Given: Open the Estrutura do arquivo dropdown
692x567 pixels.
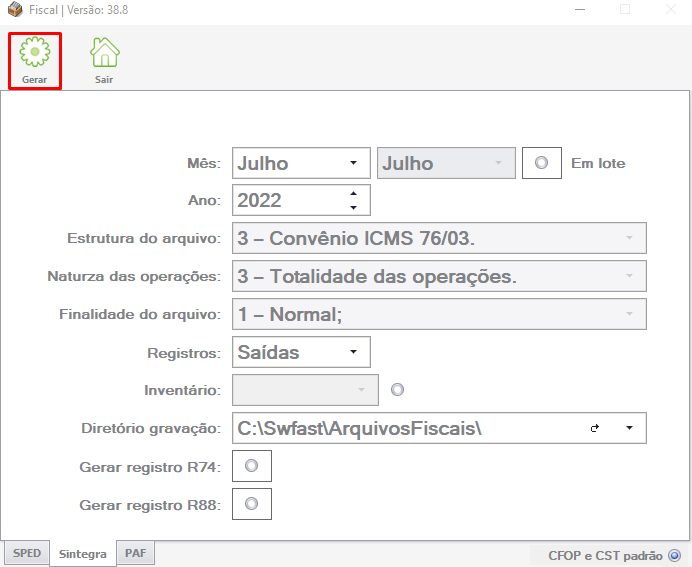Looking at the screenshot, I should click(x=439, y=238).
